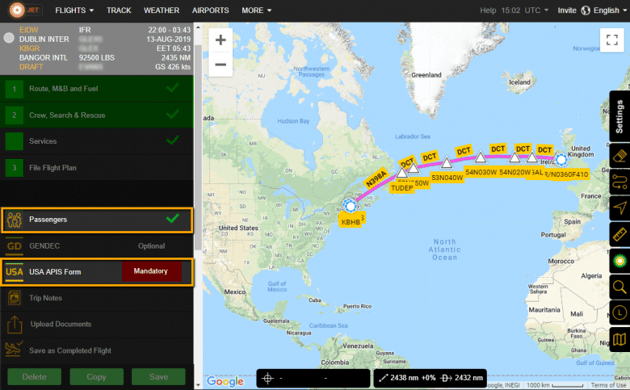Open the Passengers section
630x390 pixels.
pyautogui.click(x=97, y=220)
